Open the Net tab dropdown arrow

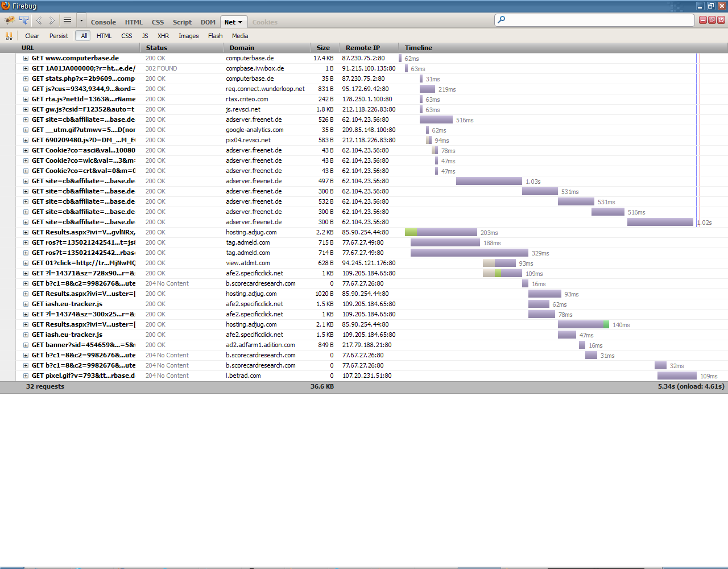click(x=240, y=22)
